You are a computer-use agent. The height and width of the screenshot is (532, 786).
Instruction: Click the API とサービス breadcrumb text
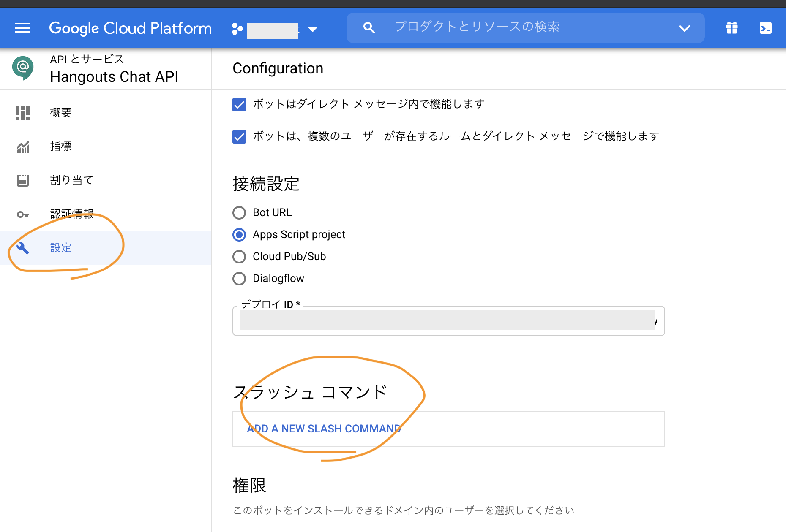click(x=87, y=59)
